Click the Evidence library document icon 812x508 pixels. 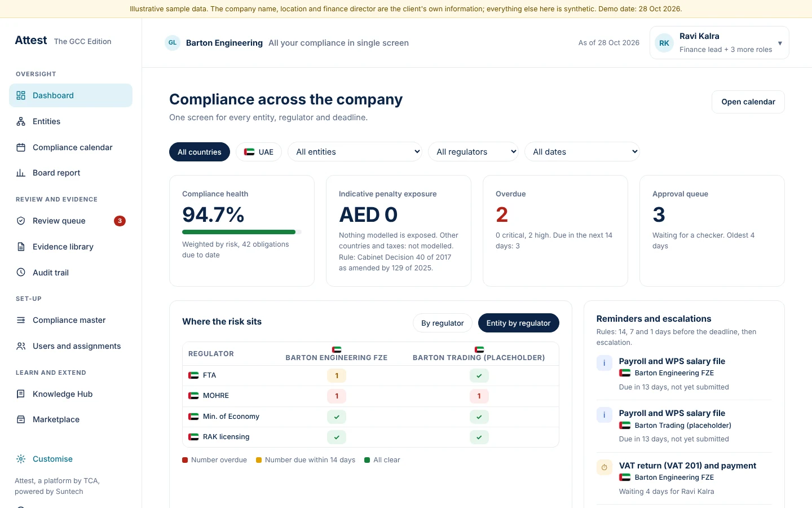tap(21, 247)
